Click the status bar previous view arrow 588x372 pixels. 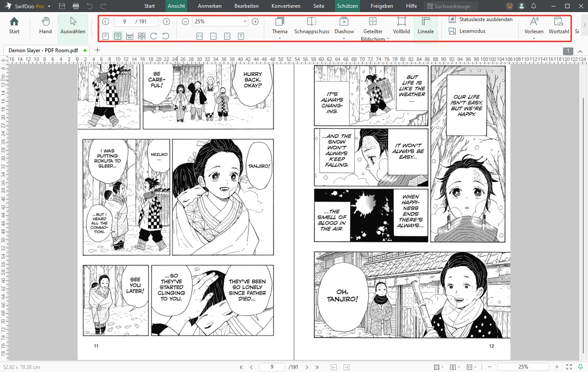(x=334, y=367)
